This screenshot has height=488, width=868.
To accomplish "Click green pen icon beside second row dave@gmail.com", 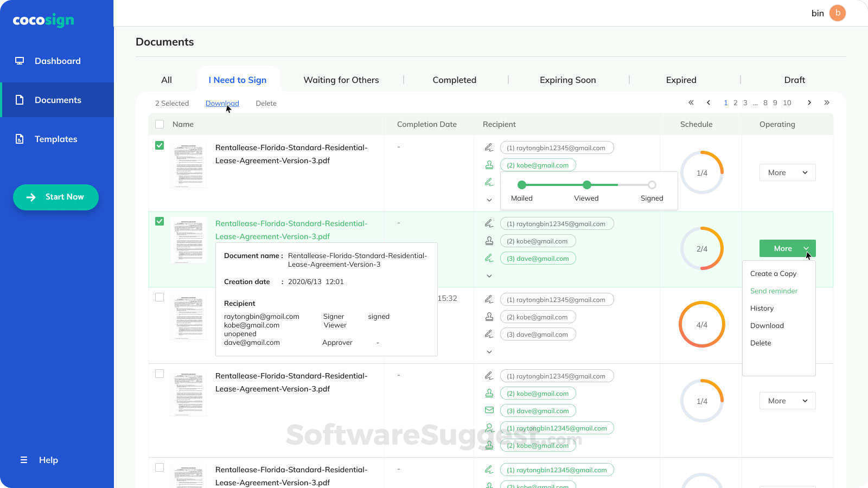I will point(489,258).
